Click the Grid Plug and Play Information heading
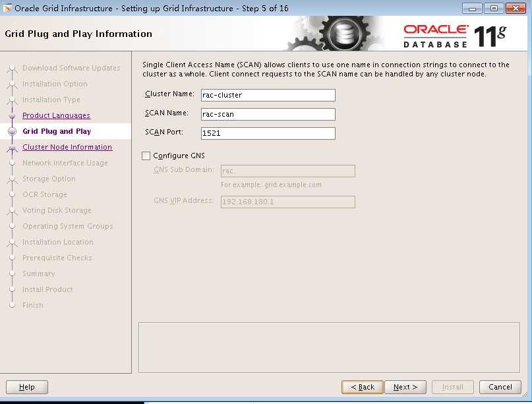The width and height of the screenshot is (532, 404). click(x=78, y=34)
